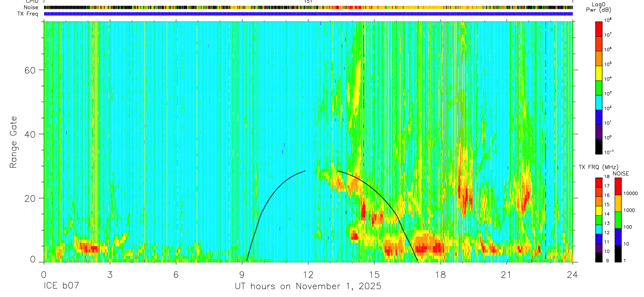Click the red top segment of the Lag0 Pwr colorbar
This screenshot has width=644, height=297.
point(599,28)
